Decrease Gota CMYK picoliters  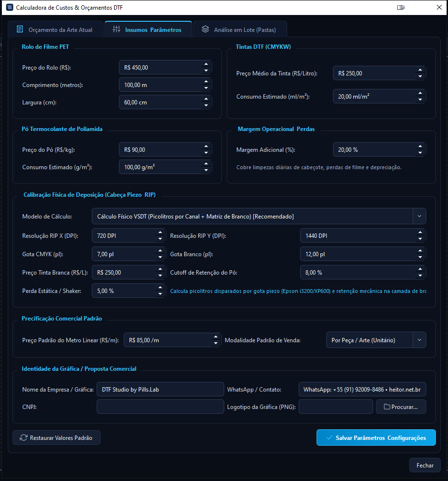pos(160,257)
